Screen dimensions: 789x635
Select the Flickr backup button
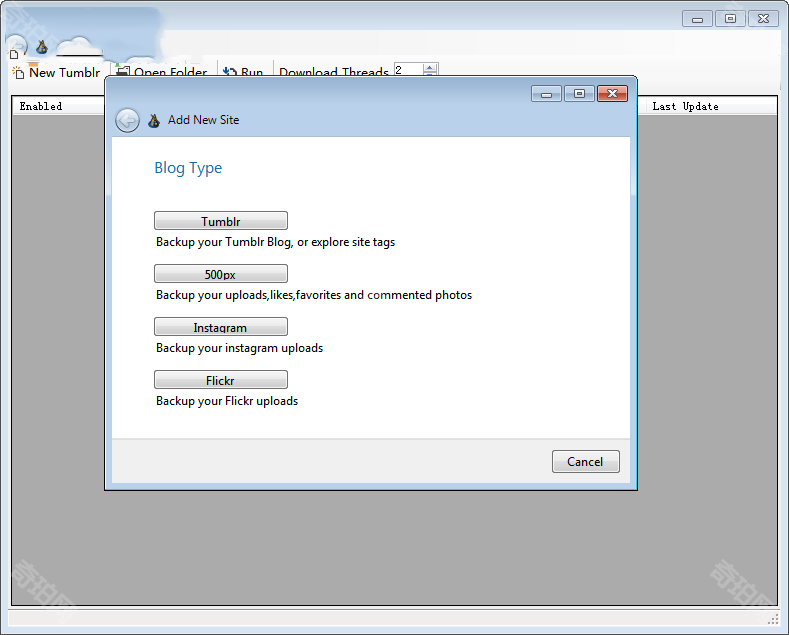click(x=220, y=379)
